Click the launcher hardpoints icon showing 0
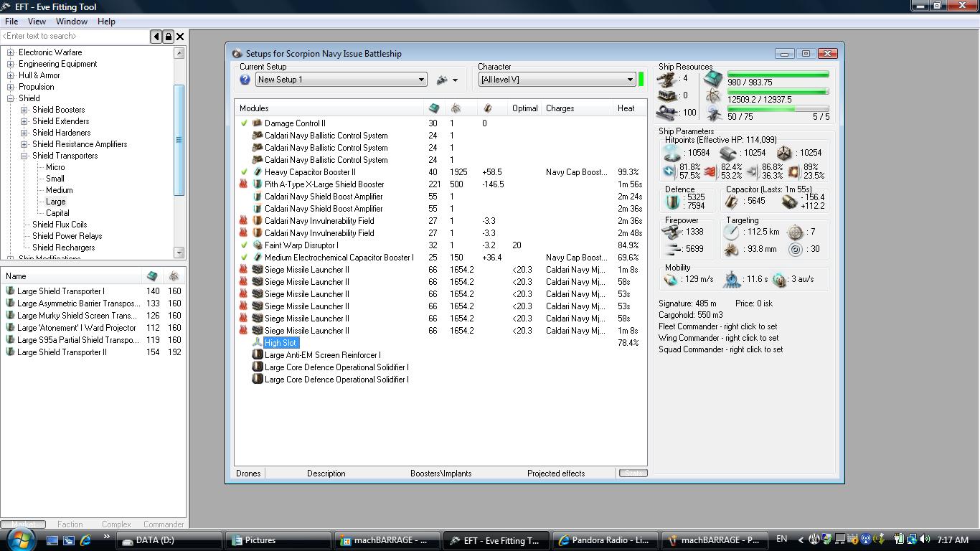This screenshot has height=551, width=980. coord(667,95)
